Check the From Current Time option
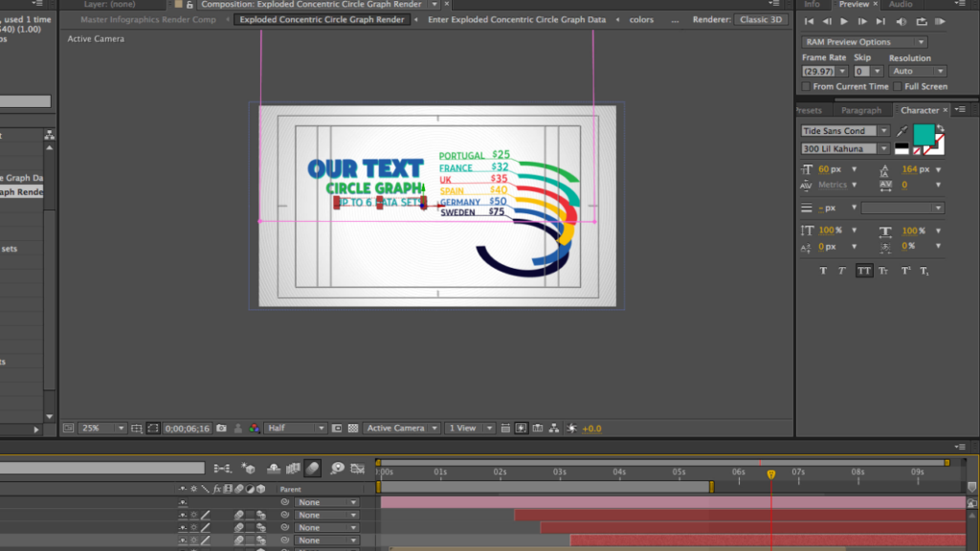Screen dimensions: 980x551 point(806,86)
